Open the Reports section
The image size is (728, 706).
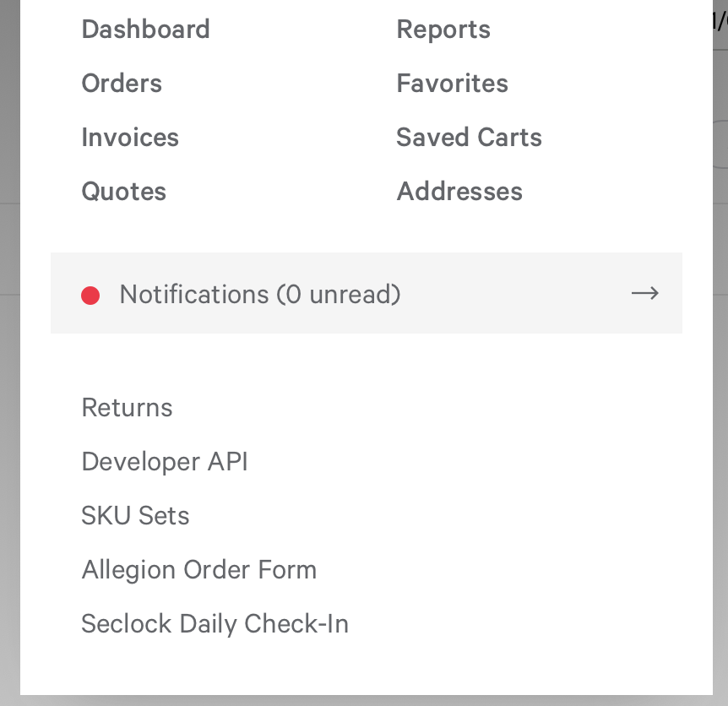(443, 30)
